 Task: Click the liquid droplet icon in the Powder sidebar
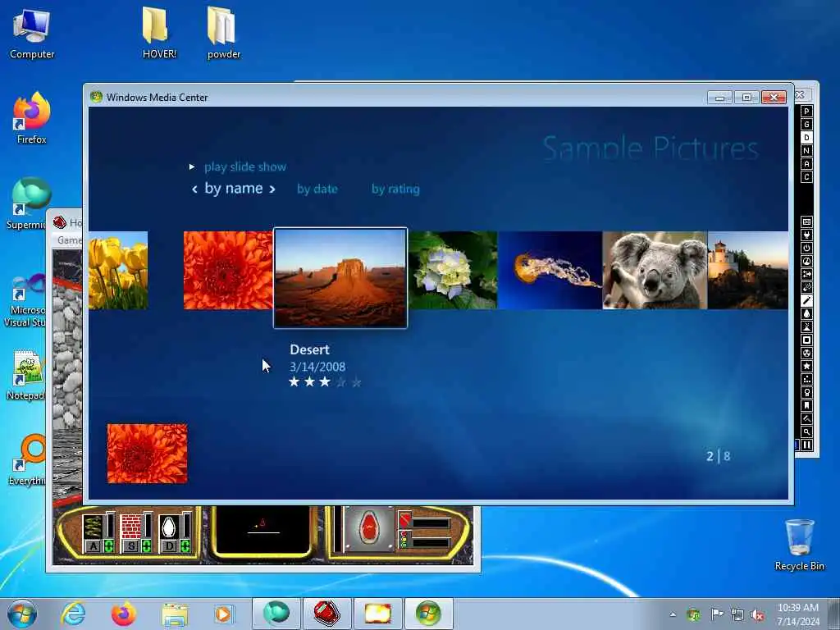[806, 313]
